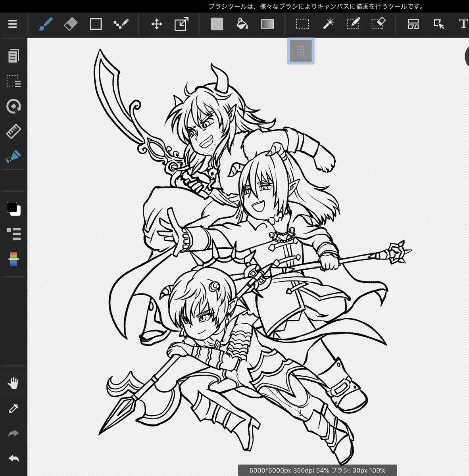Undo the last action

pyautogui.click(x=13, y=459)
